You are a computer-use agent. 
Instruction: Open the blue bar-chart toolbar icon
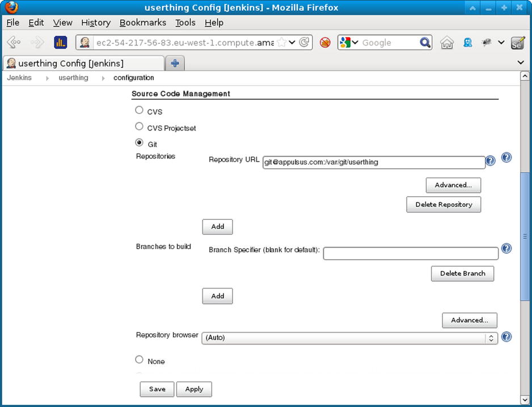coord(60,43)
